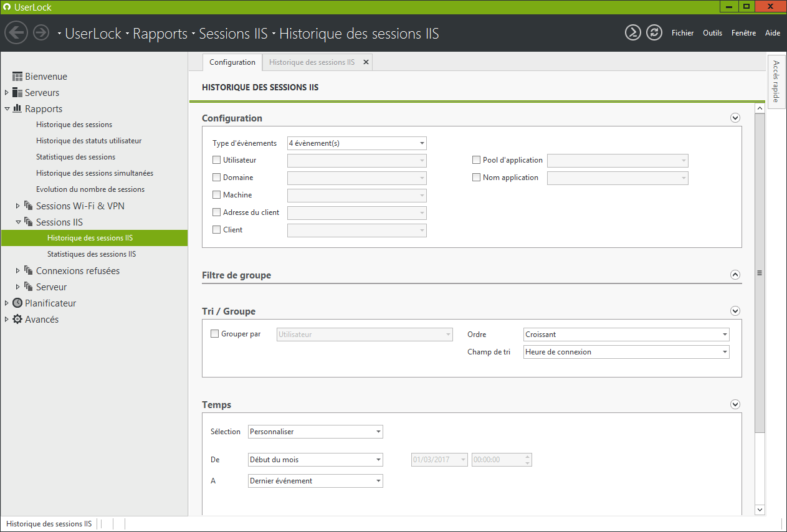Enable the Machine filter checkbox
Viewport: 787px width, 532px height.
pos(217,195)
